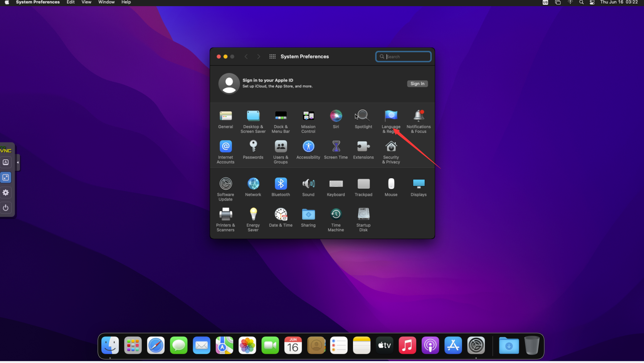This screenshot has height=363, width=644.
Task: Open Sharing preferences
Action: coord(308,218)
